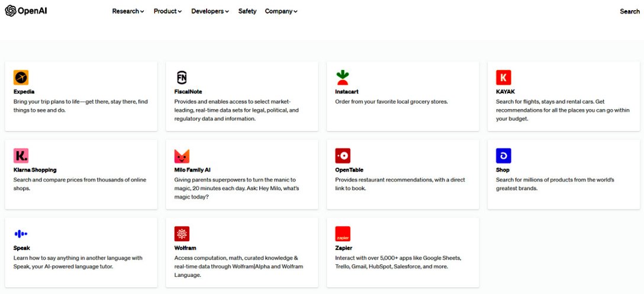Image resolution: width=644 pixels, height=294 pixels.
Task: Expand the Developers dropdown menu
Action: (210, 11)
